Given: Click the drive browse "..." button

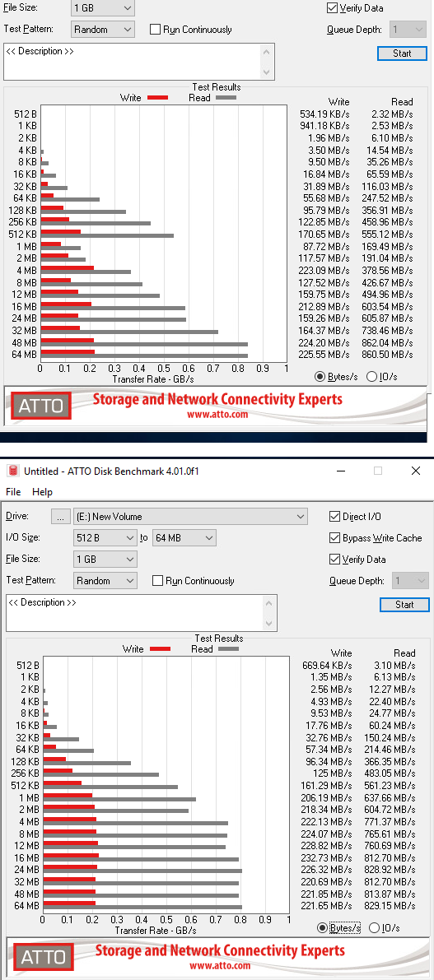Looking at the screenshot, I should coord(60,517).
